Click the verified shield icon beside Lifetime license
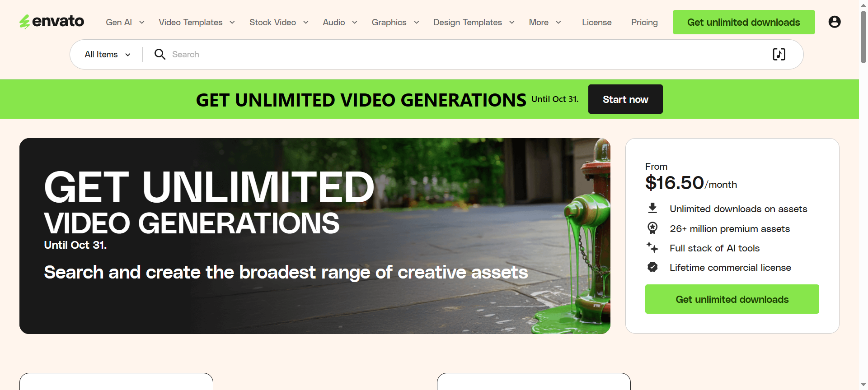 (x=652, y=267)
